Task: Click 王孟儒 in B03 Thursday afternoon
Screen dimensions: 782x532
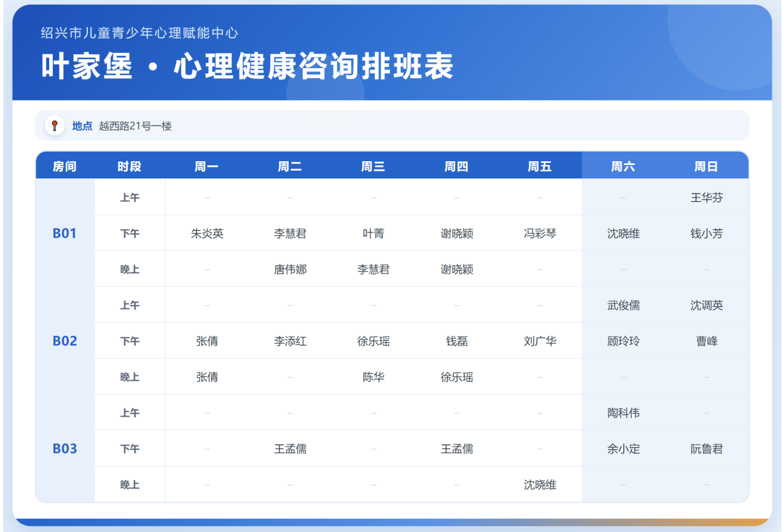Action: 457,449
